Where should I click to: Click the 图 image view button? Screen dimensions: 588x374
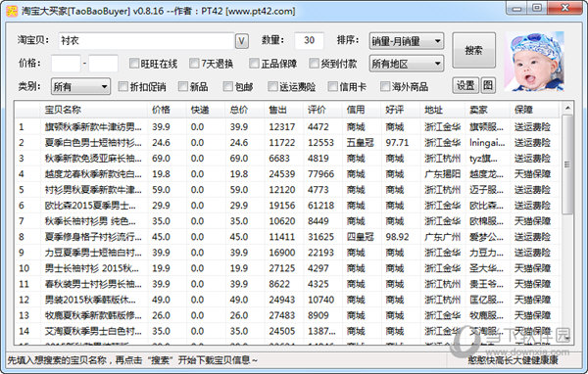[487, 86]
